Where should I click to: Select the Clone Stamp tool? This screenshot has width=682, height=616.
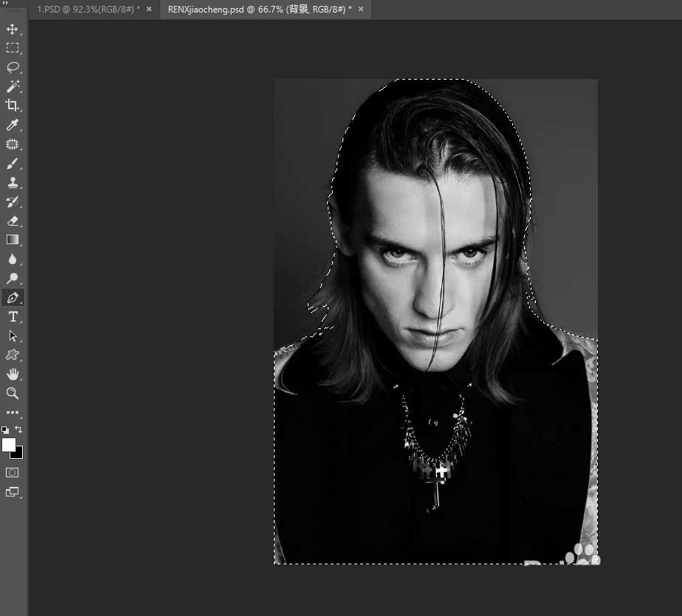click(12, 182)
